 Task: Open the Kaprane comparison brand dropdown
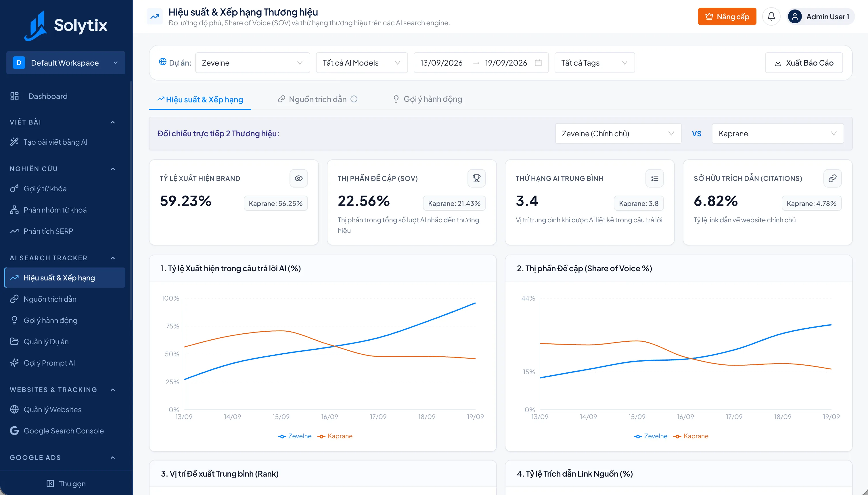778,134
